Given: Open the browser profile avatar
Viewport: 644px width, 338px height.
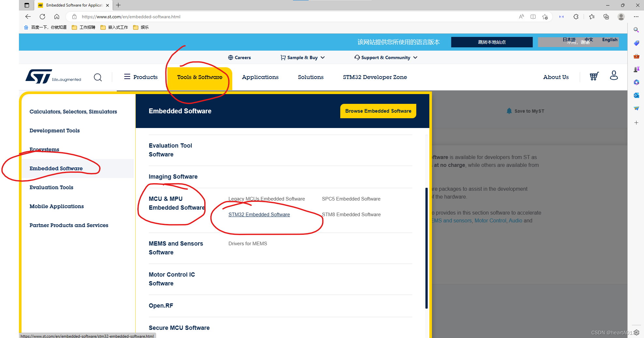Looking at the screenshot, I should (x=621, y=17).
